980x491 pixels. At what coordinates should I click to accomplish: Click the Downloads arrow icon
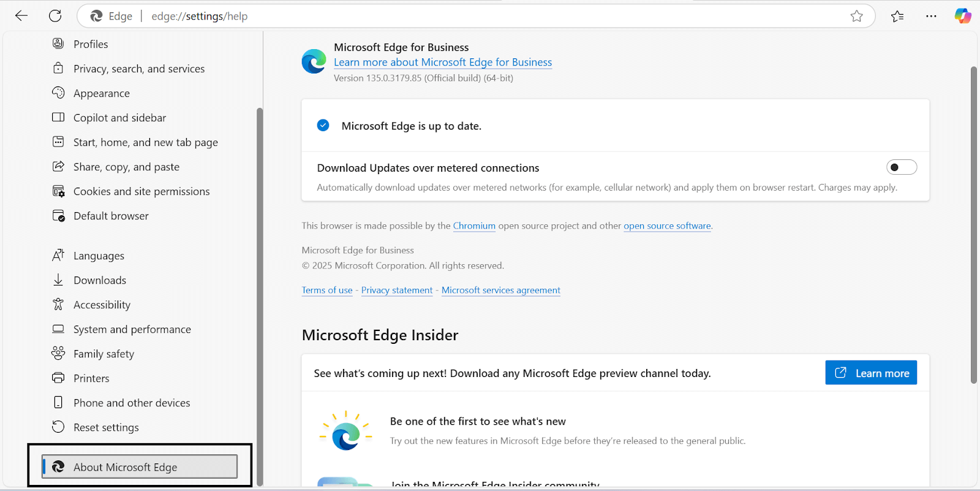58,280
